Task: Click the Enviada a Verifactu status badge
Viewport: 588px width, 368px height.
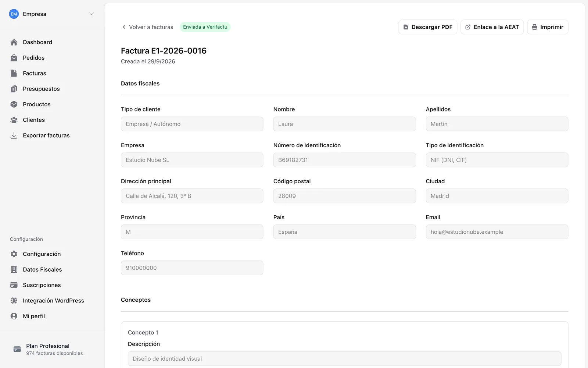Action: click(205, 27)
